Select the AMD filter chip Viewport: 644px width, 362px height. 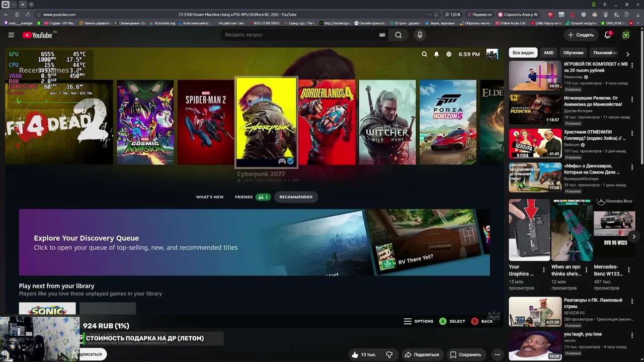(548, 53)
